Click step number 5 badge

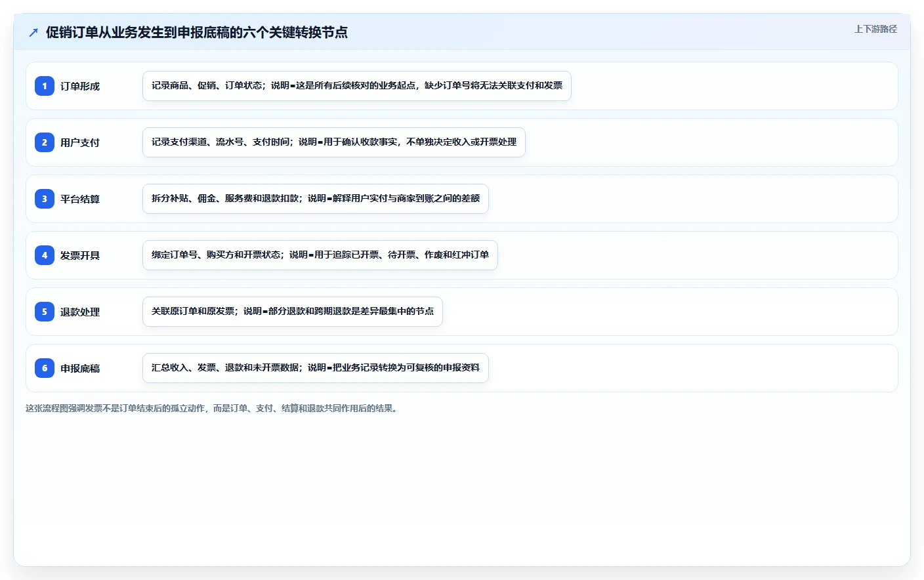pyautogui.click(x=45, y=312)
